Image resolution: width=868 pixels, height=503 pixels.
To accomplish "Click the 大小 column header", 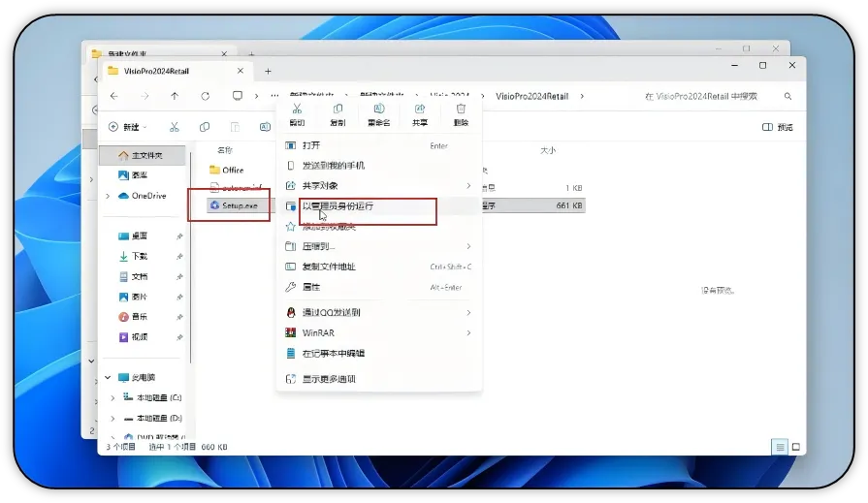I will [548, 150].
